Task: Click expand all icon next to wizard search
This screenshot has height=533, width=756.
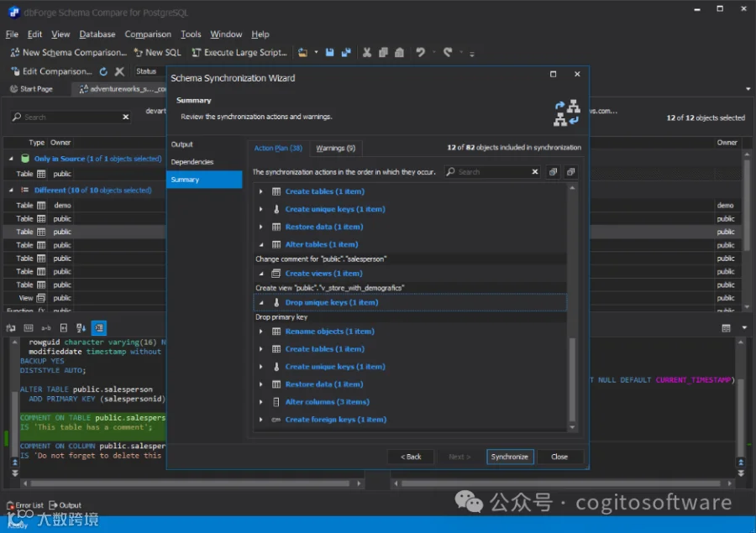Action: tap(553, 172)
